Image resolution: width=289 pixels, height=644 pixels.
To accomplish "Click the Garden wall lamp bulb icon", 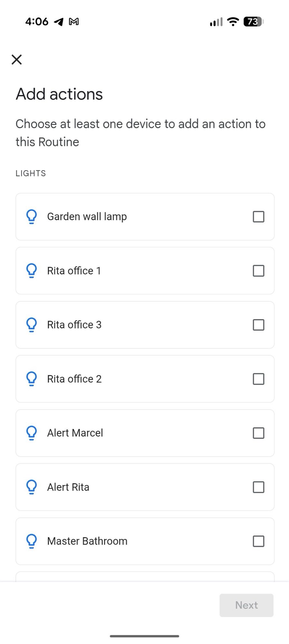I will [x=32, y=217].
